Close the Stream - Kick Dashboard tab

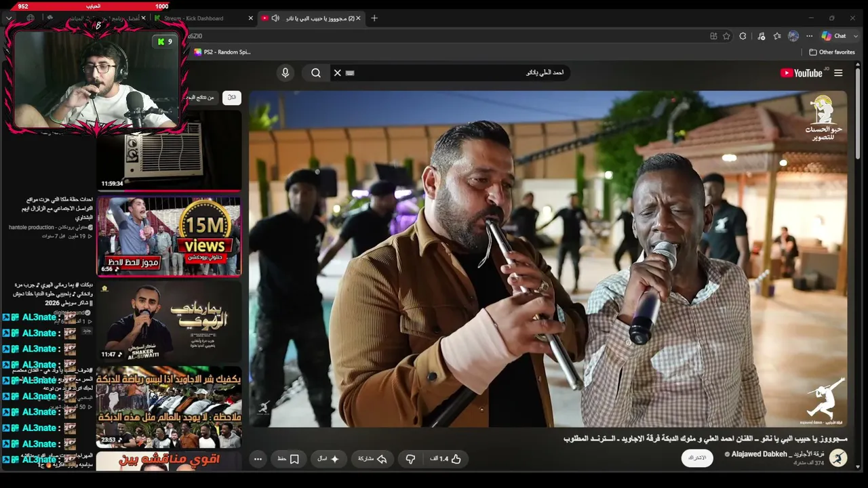pos(251,18)
